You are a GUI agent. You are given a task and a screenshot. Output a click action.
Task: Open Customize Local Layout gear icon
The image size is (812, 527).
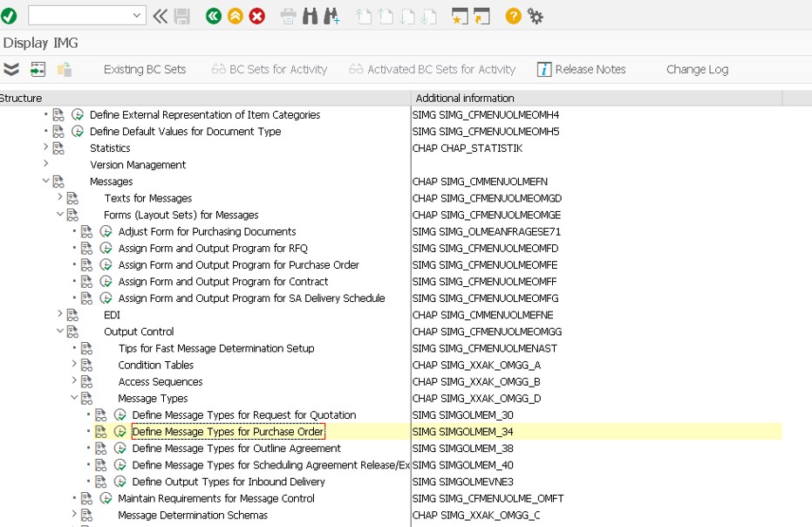(535, 16)
